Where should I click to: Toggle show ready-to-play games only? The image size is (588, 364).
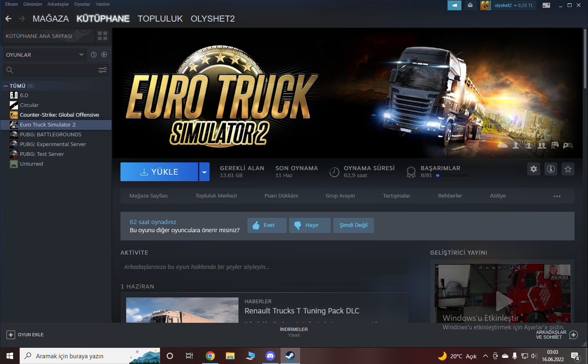[x=104, y=55]
